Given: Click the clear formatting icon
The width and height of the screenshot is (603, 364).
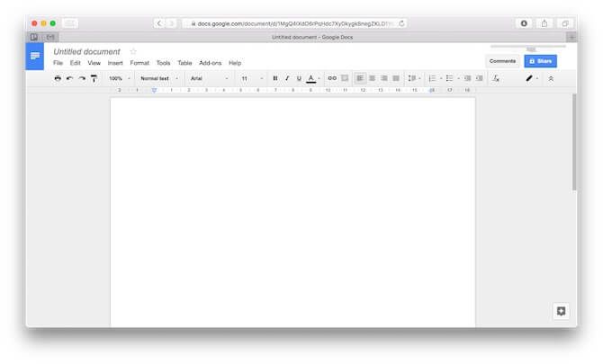Looking at the screenshot, I should click(496, 78).
